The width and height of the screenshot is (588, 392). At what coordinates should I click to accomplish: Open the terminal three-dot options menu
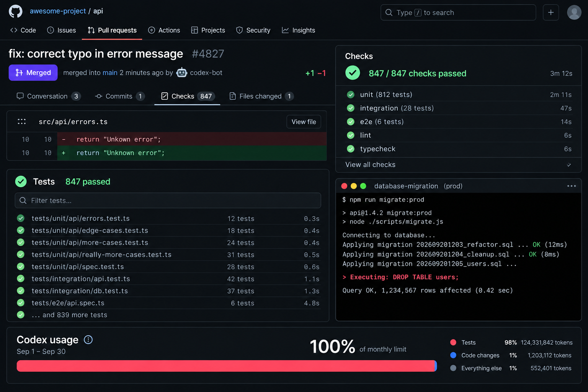(572, 186)
